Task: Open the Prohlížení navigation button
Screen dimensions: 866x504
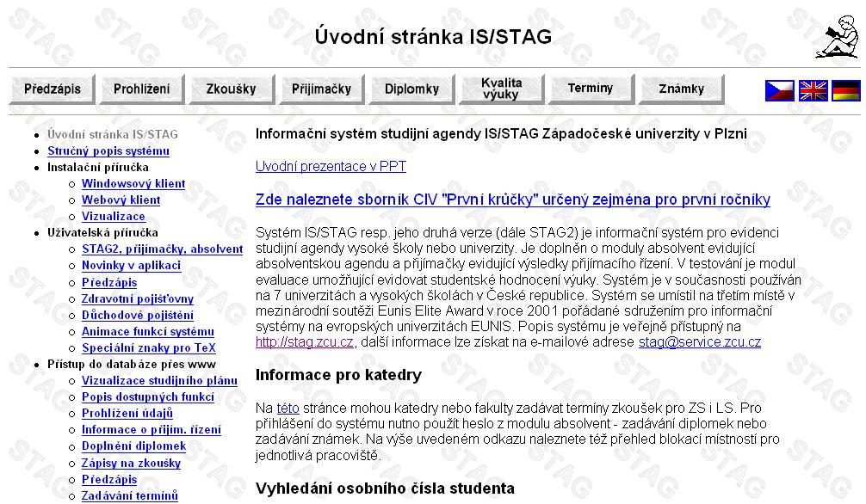Action: click(x=142, y=89)
